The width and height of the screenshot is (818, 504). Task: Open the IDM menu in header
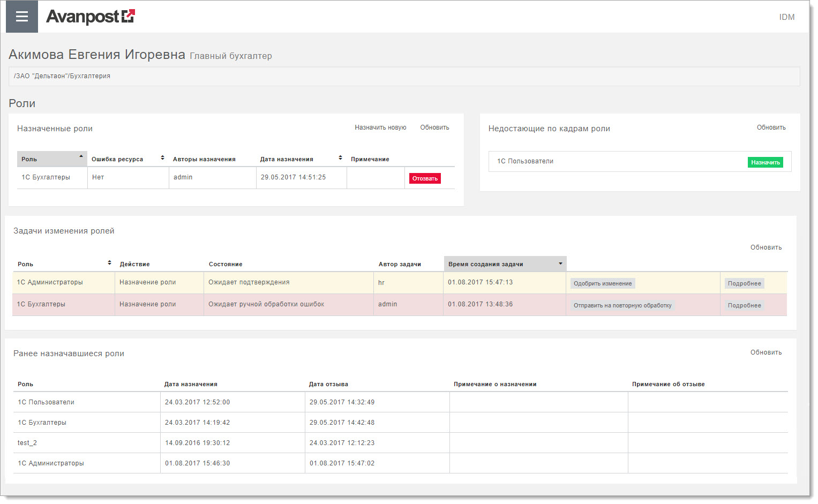tap(786, 17)
